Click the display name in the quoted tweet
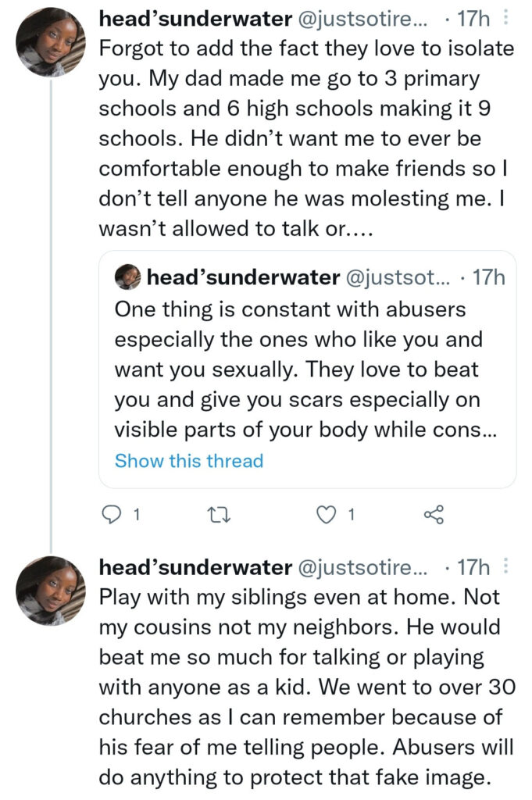532x800 pixels. tap(242, 277)
